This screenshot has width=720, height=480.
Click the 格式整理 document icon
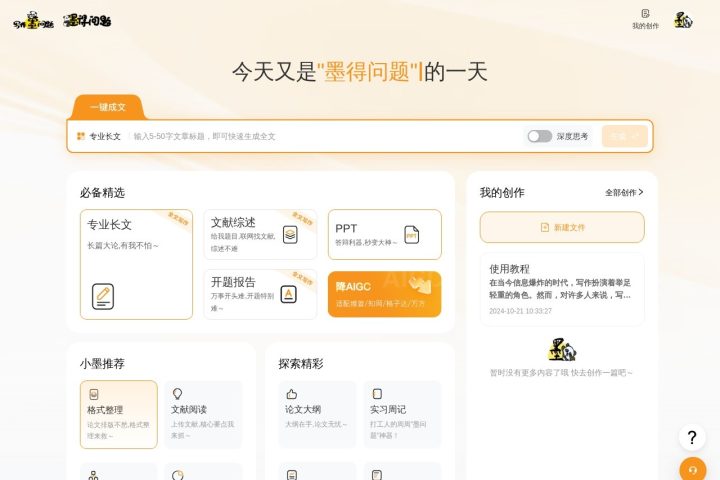pyautogui.click(x=94, y=394)
